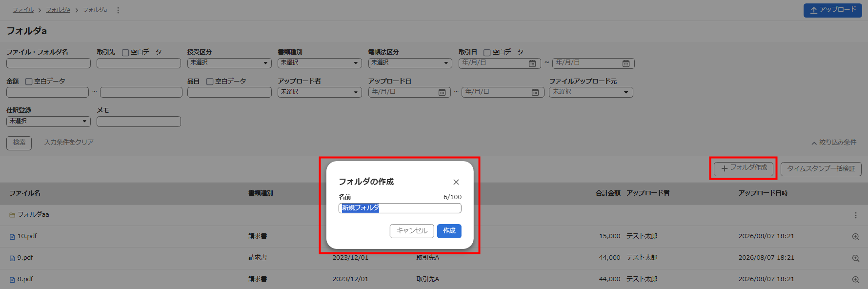The height and width of the screenshot is (289, 868).
Task: Open the 書類種別 filter dropdown
Action: pos(320,63)
